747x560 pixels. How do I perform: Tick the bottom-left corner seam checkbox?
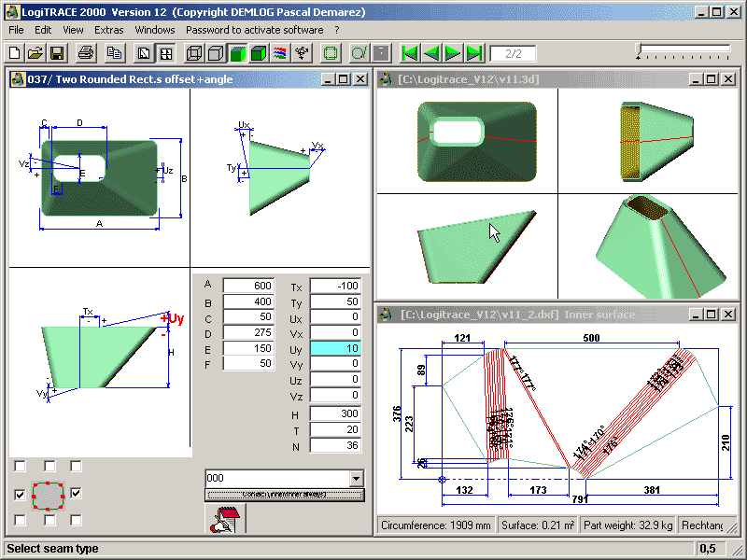click(20, 521)
